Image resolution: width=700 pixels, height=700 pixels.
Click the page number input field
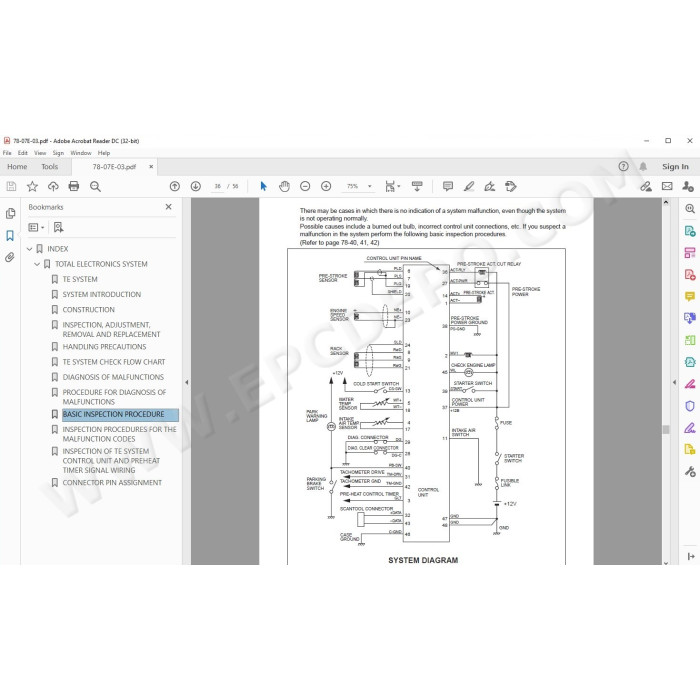(217, 186)
